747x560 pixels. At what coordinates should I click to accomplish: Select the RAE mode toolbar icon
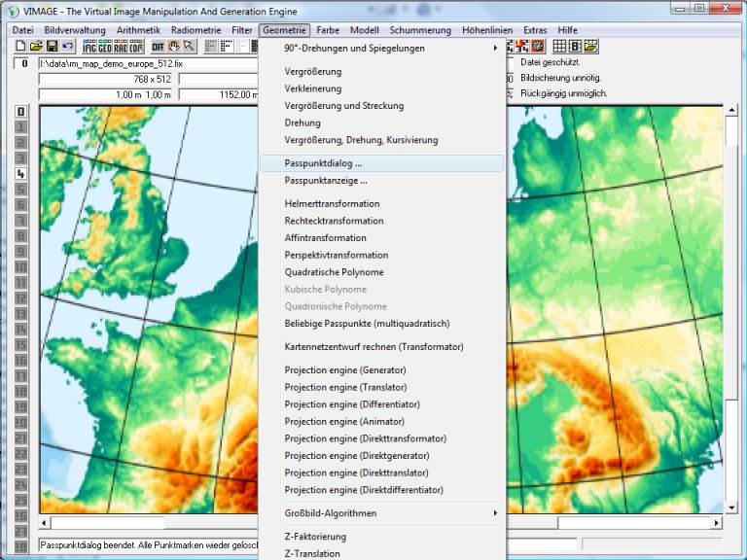121,46
